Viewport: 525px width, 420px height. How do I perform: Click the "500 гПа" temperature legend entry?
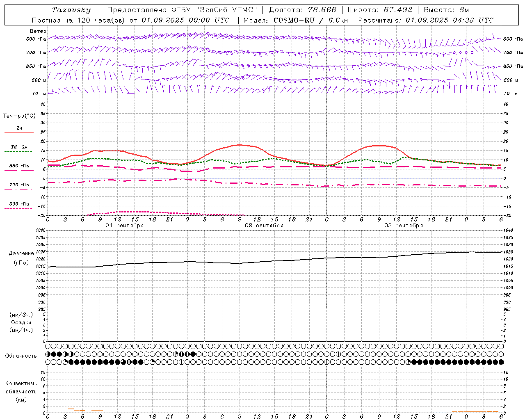click(x=19, y=204)
